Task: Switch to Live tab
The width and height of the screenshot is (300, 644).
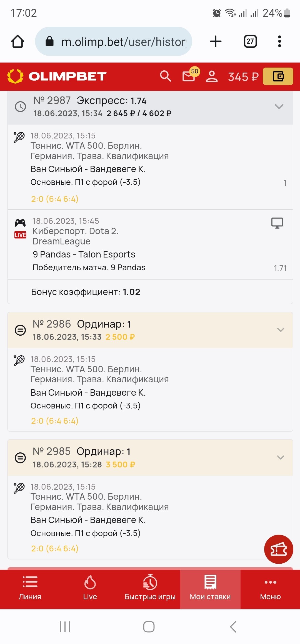Action: coord(90,589)
